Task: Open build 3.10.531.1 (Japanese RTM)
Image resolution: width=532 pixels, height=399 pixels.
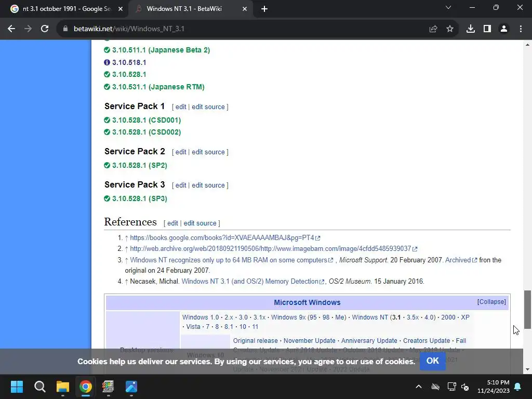Action: point(158,87)
